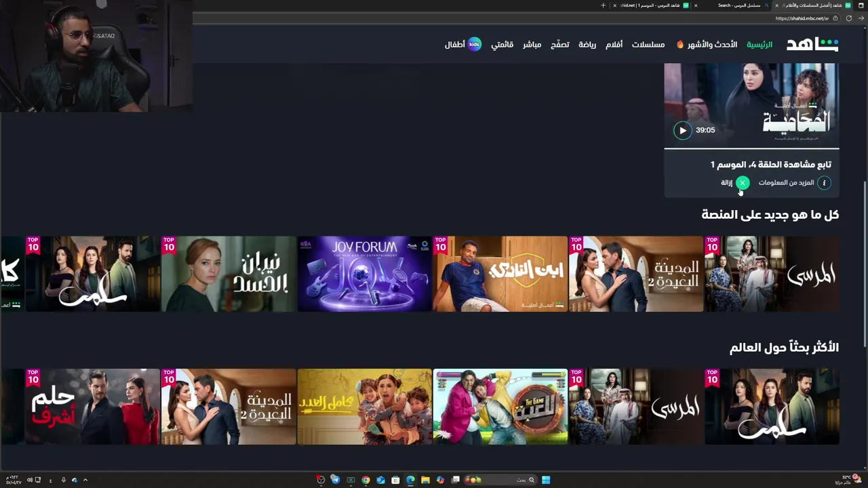Click the Shahid logo in the header
The width and height of the screenshot is (868, 488).
[812, 45]
